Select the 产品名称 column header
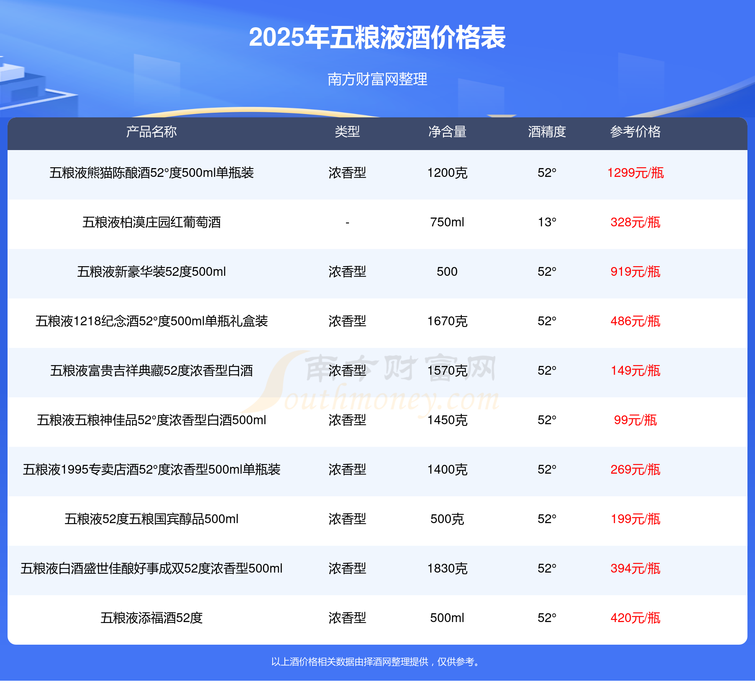Viewport: 755px width, 700px height. (x=151, y=132)
